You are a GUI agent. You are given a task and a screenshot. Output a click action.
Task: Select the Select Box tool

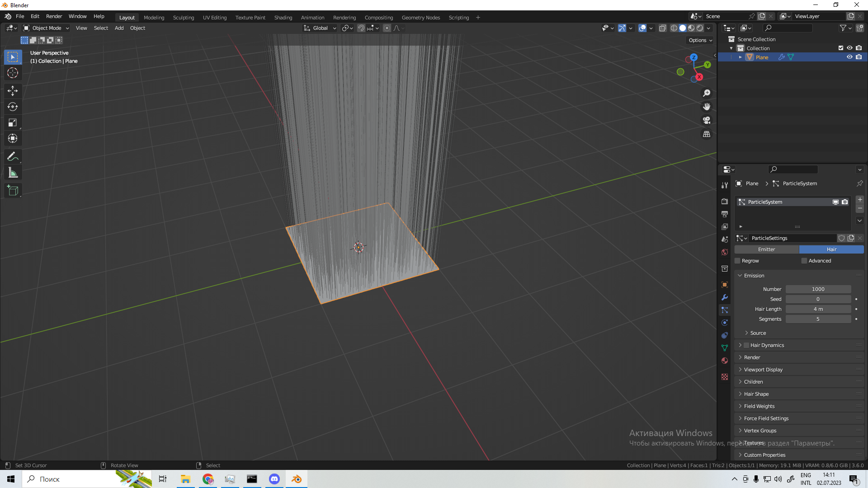click(x=13, y=57)
